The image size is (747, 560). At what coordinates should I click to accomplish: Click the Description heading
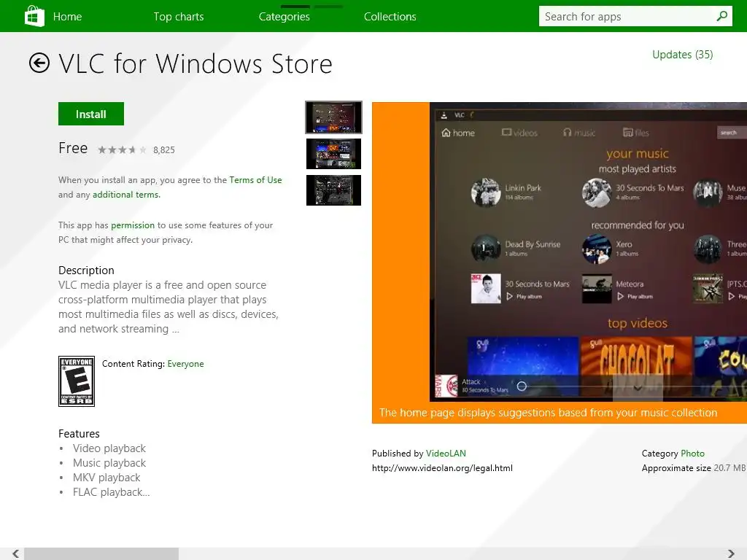[86, 271]
